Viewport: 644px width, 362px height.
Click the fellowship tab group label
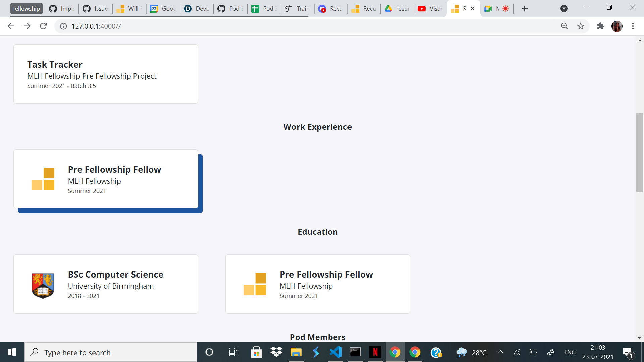point(26,9)
